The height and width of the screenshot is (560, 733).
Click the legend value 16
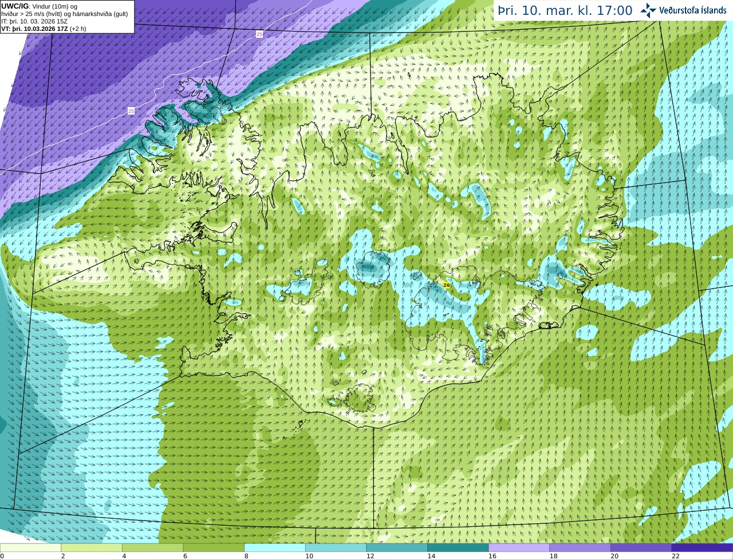[x=492, y=556]
